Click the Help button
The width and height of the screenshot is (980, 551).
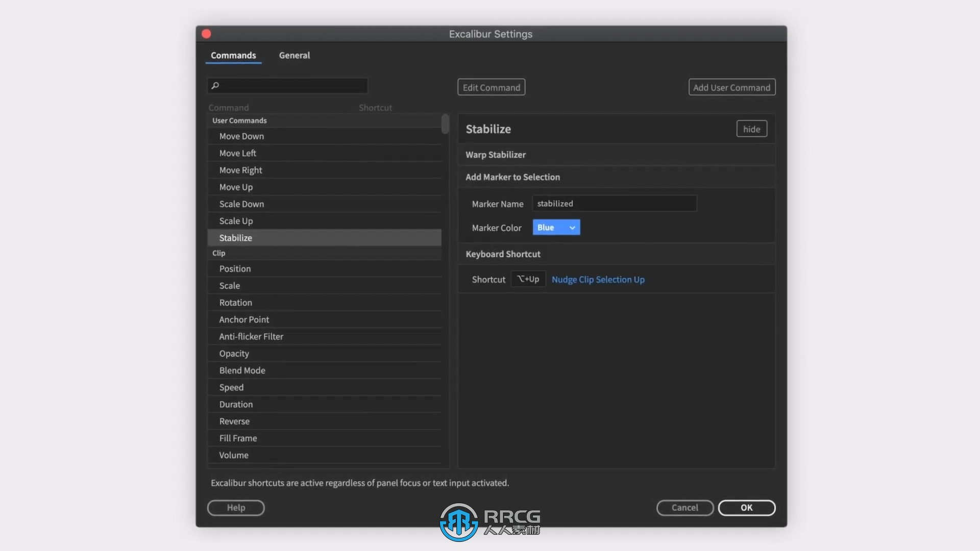tap(236, 508)
